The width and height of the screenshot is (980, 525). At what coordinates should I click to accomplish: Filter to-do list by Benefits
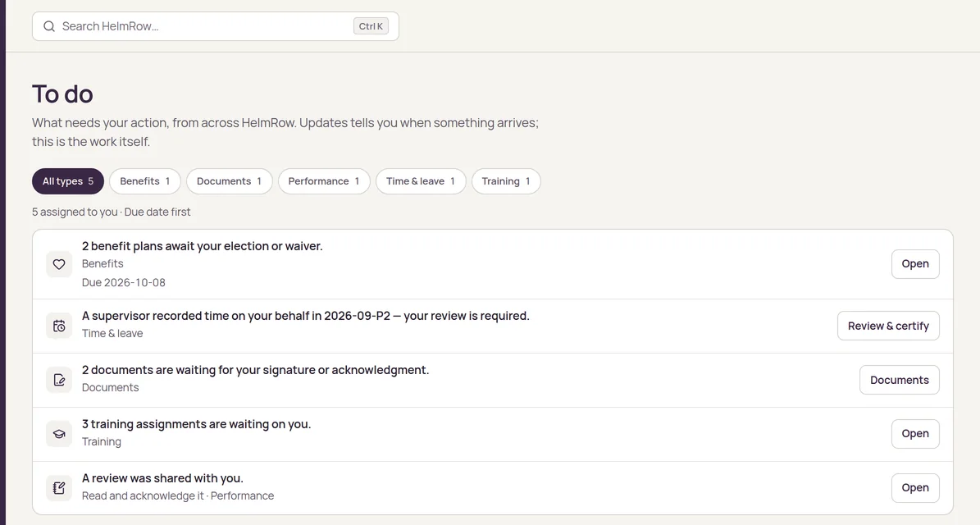point(145,181)
